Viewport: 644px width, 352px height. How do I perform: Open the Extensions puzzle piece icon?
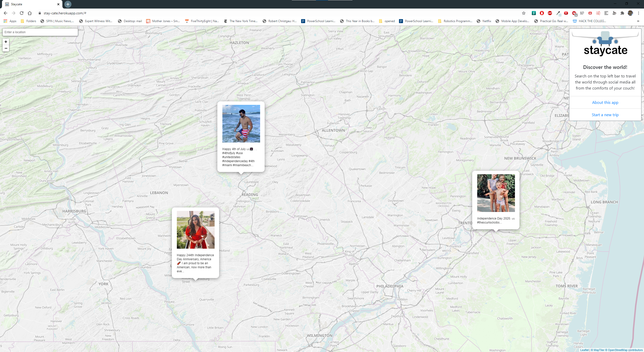pyautogui.click(x=622, y=13)
